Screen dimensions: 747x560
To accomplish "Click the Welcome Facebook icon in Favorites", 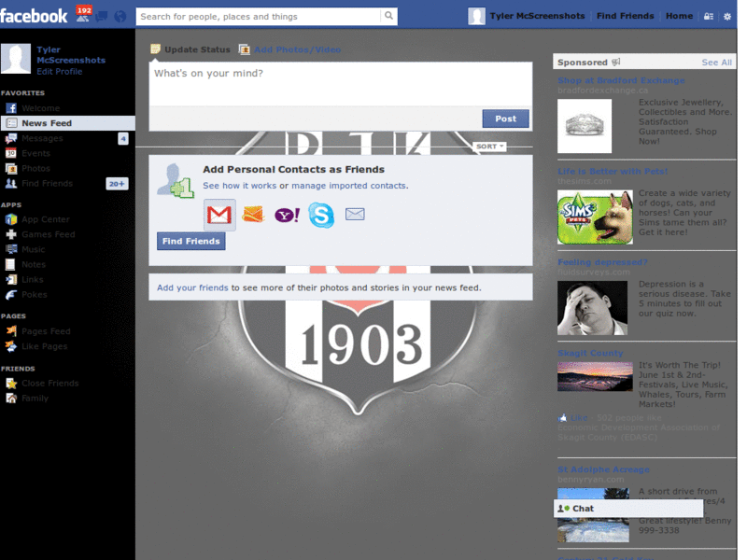I will pos(11,108).
